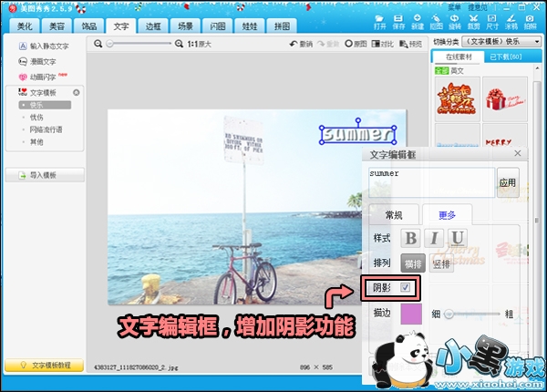This screenshot has height=392, width=547.
Task: Select 竖排 vertical text layout
Action: pyautogui.click(x=441, y=263)
